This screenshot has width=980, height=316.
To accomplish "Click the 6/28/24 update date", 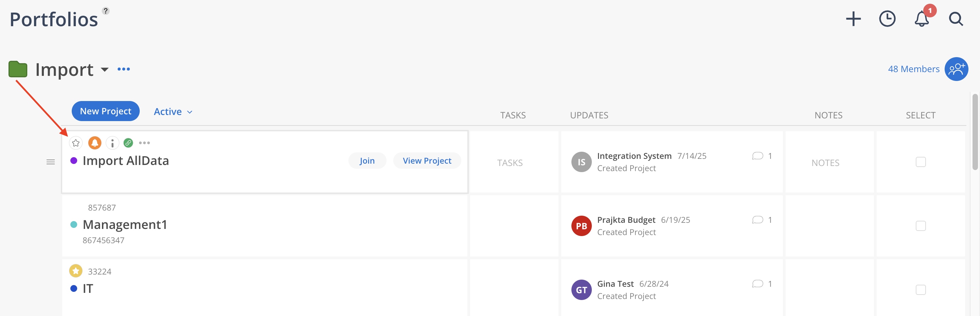I will (654, 284).
